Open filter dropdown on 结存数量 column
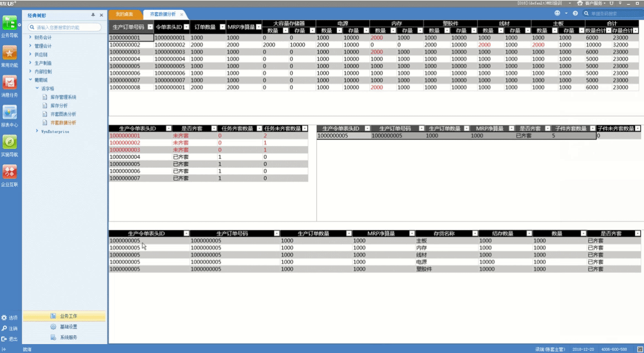This screenshot has height=353, width=644. click(529, 233)
